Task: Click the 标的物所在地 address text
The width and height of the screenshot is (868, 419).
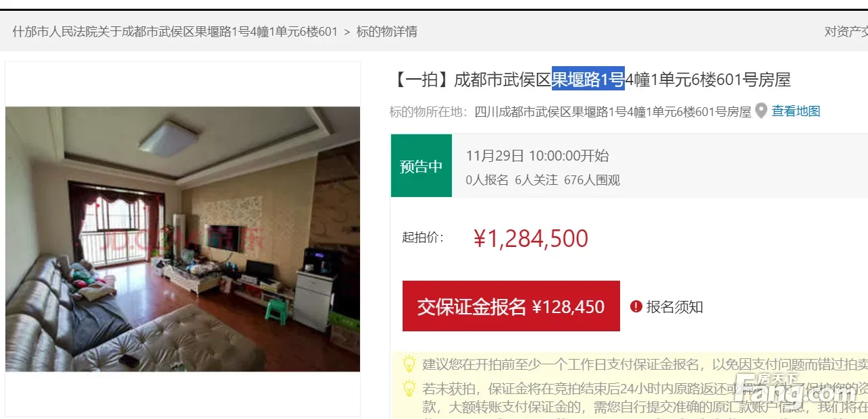Action: pos(570,111)
